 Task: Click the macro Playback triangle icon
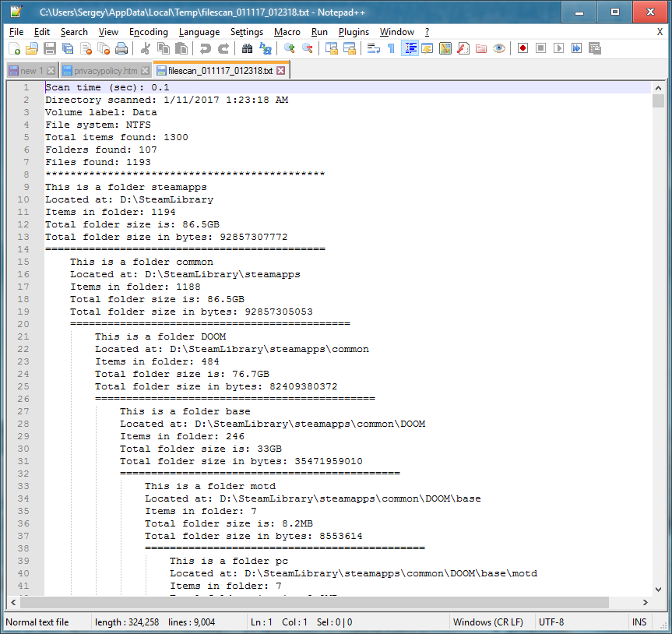(559, 48)
